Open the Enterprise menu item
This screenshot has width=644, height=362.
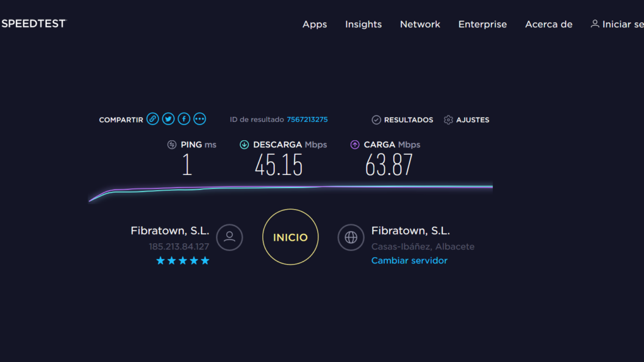click(x=482, y=24)
